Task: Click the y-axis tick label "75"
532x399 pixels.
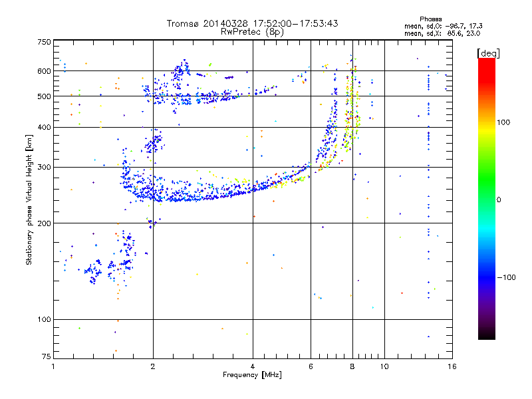Action: tap(47, 356)
